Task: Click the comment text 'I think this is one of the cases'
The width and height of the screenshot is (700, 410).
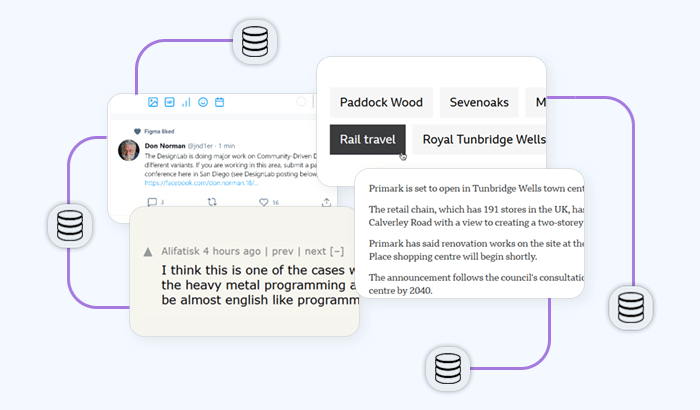Action: click(260, 285)
